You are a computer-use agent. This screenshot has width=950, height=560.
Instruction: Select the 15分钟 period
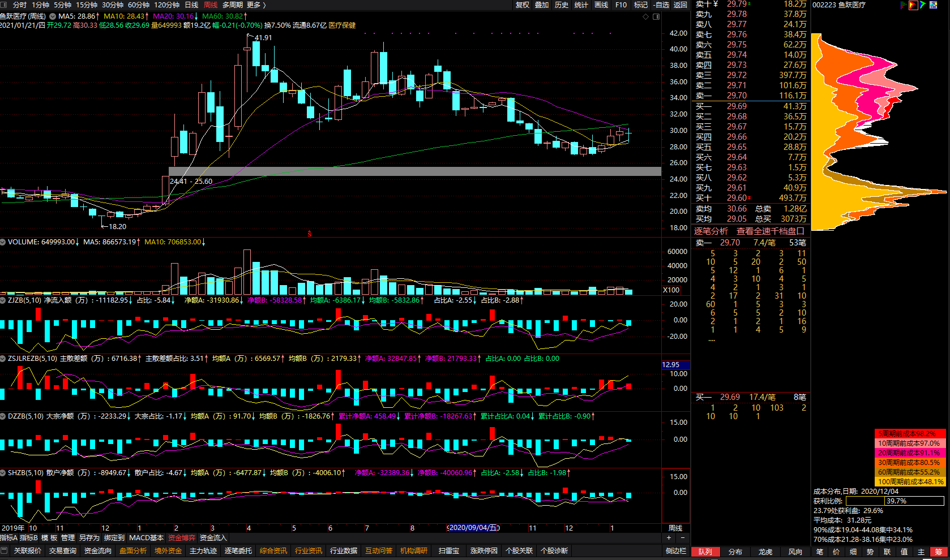point(87,5)
